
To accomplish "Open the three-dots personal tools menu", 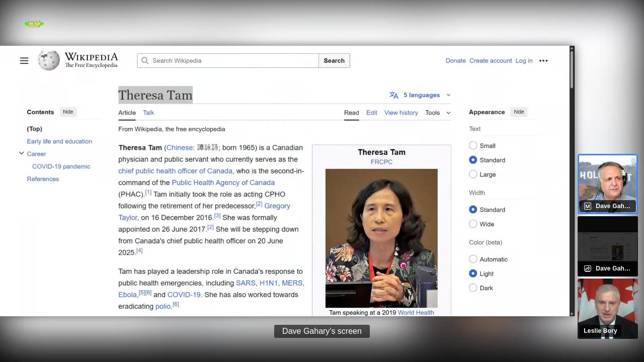I will (x=543, y=61).
